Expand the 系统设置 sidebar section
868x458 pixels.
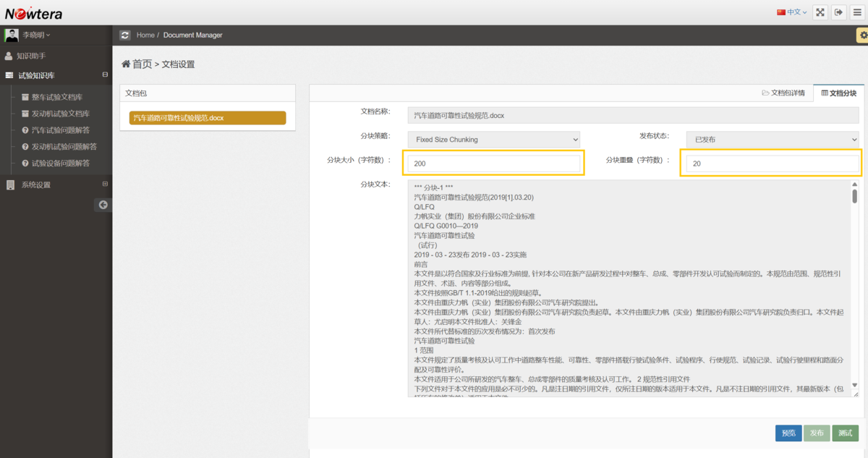105,184
